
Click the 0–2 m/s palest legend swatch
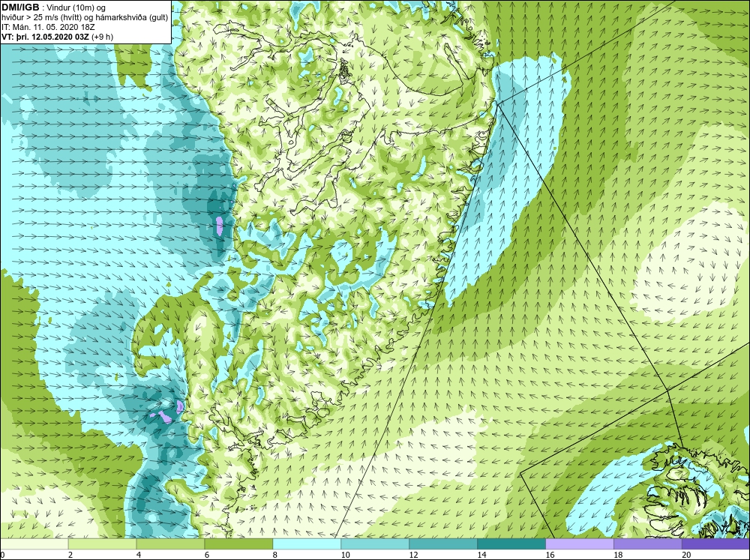[34, 544]
